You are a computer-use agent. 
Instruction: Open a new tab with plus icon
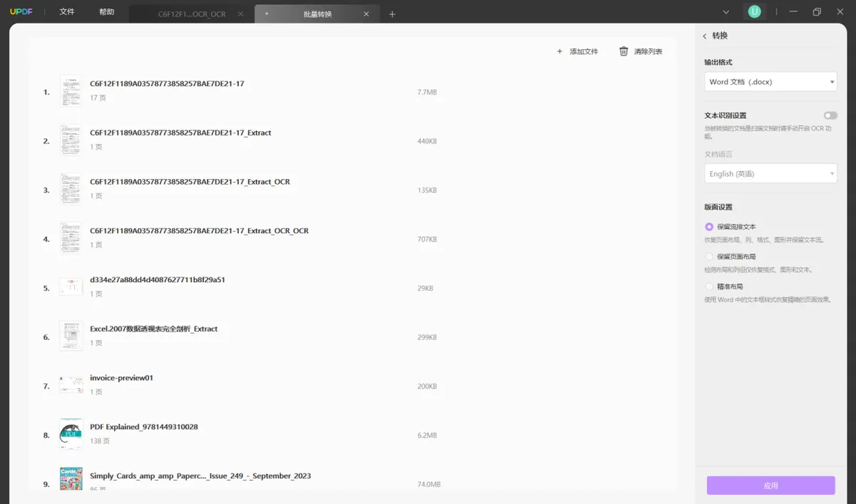(x=392, y=14)
